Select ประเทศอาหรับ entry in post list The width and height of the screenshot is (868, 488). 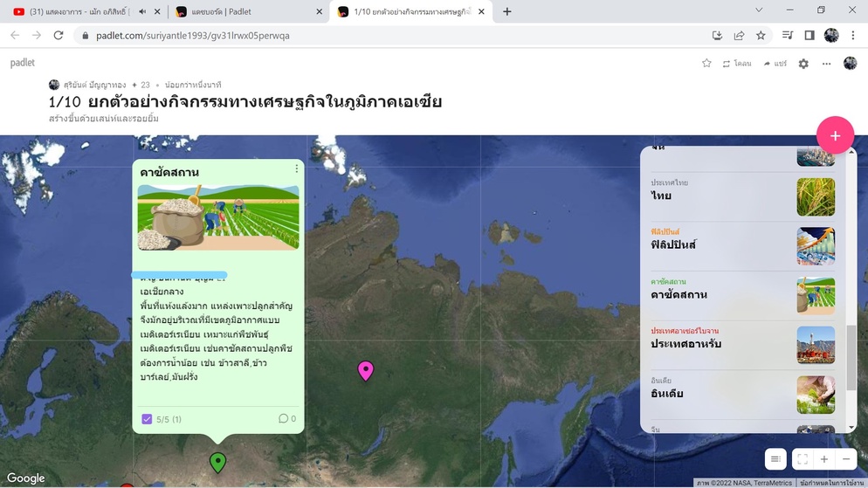(x=742, y=345)
